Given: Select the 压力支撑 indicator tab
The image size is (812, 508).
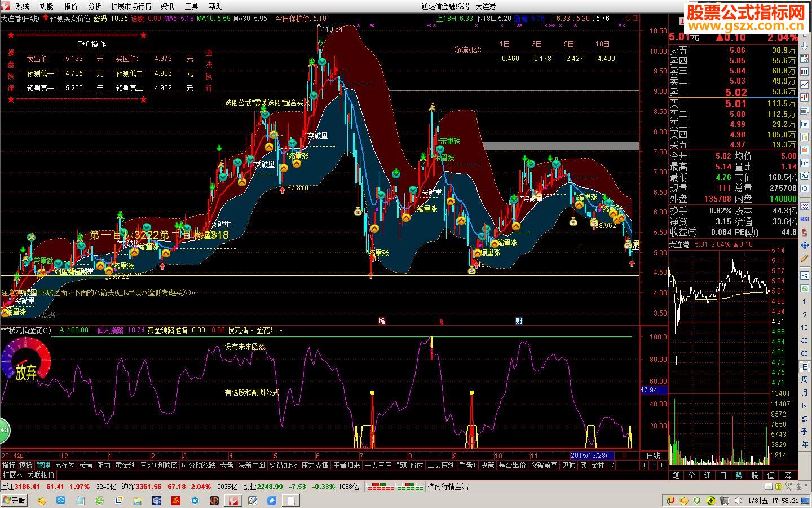Looking at the screenshot, I should (315, 466).
